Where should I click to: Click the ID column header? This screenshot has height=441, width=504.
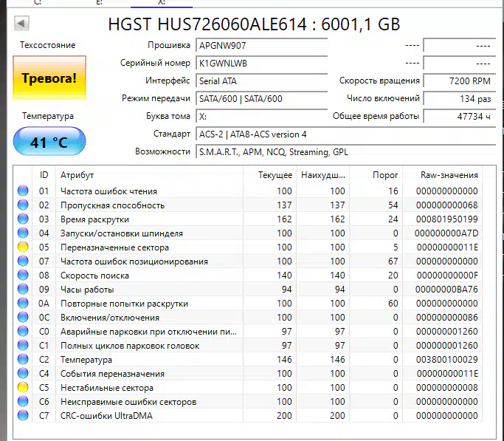44,175
